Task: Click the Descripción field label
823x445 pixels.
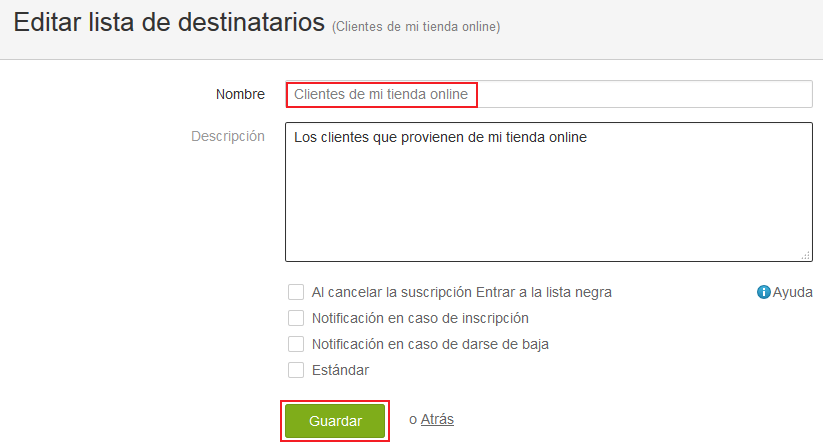Action: pyautogui.click(x=228, y=136)
